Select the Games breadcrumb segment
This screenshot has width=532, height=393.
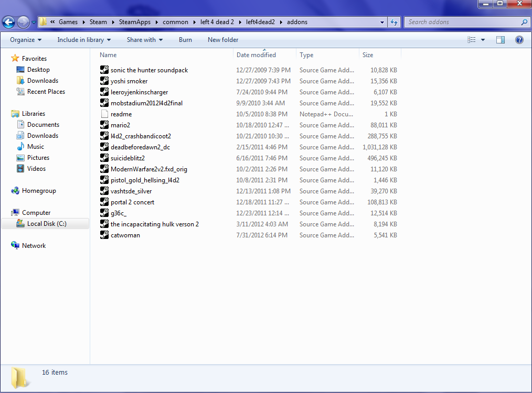pos(68,22)
